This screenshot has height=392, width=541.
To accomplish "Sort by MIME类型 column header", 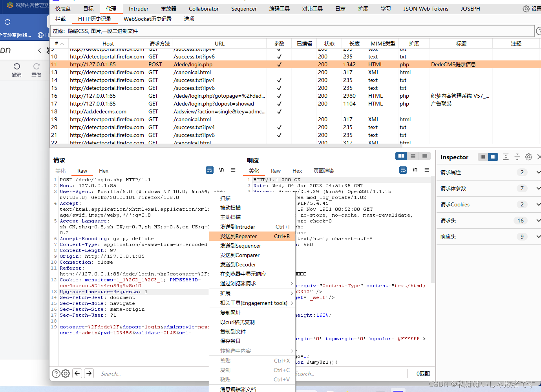I will pos(383,44).
